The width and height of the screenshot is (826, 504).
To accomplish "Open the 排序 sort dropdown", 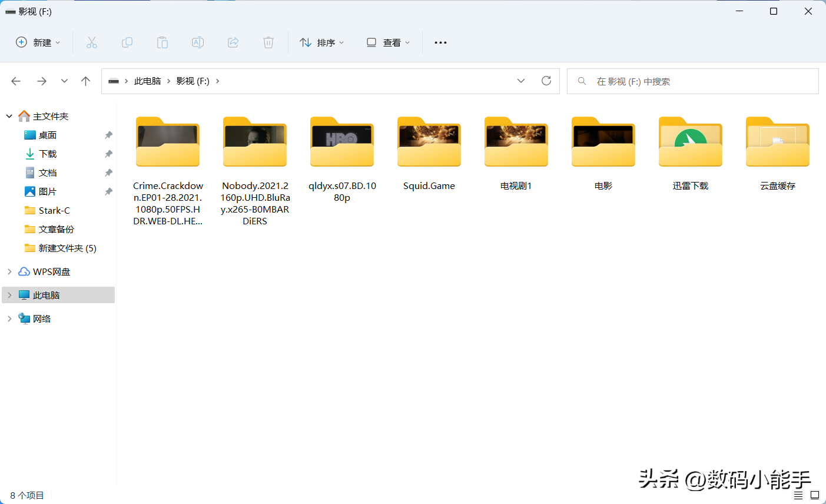I will 321,42.
